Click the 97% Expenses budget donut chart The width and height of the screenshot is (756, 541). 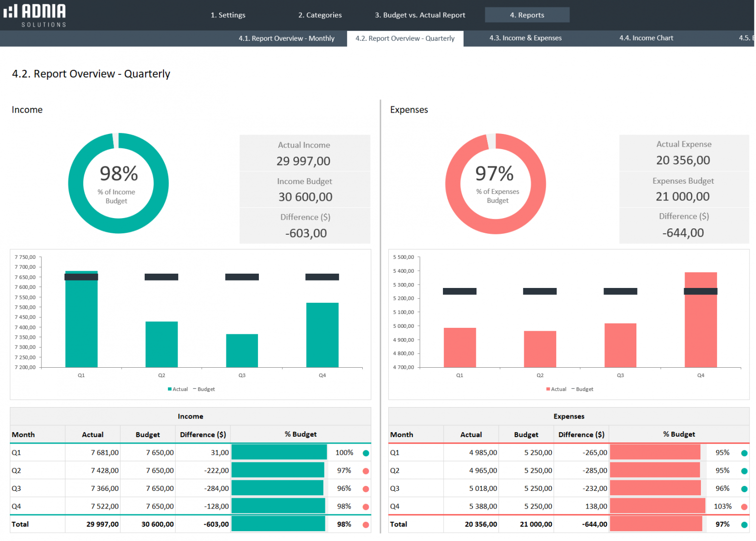point(496,183)
